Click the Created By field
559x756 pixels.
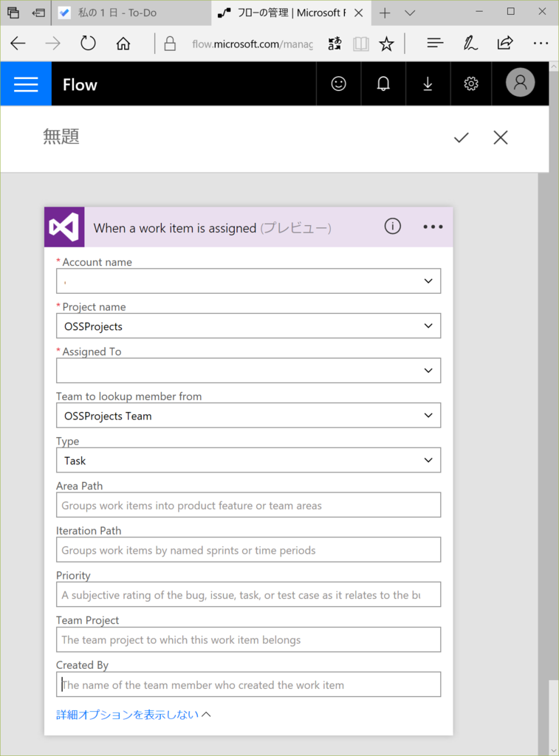click(x=248, y=684)
